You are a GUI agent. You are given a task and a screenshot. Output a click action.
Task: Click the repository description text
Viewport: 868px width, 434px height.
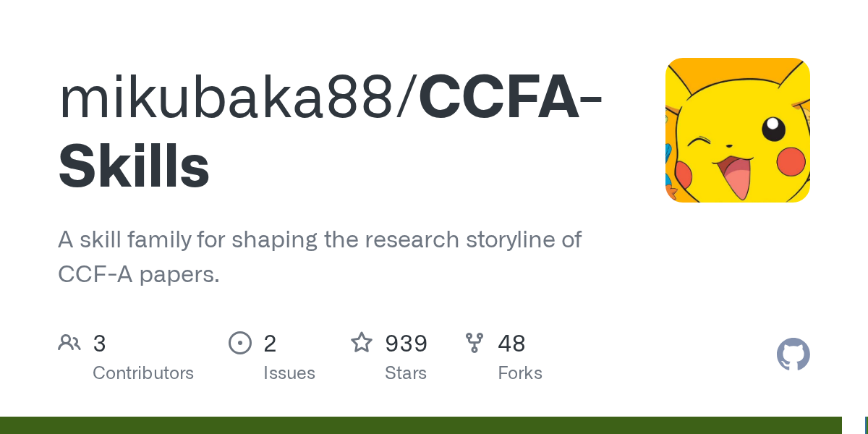pyautogui.click(x=320, y=257)
